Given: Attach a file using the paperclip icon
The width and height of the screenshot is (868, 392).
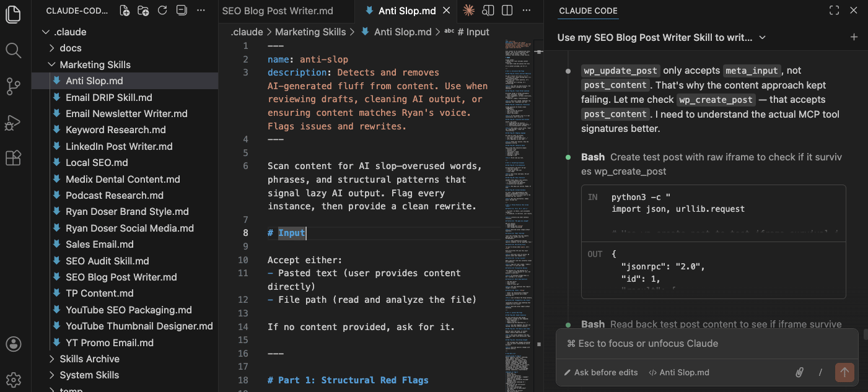Looking at the screenshot, I should click(x=799, y=372).
